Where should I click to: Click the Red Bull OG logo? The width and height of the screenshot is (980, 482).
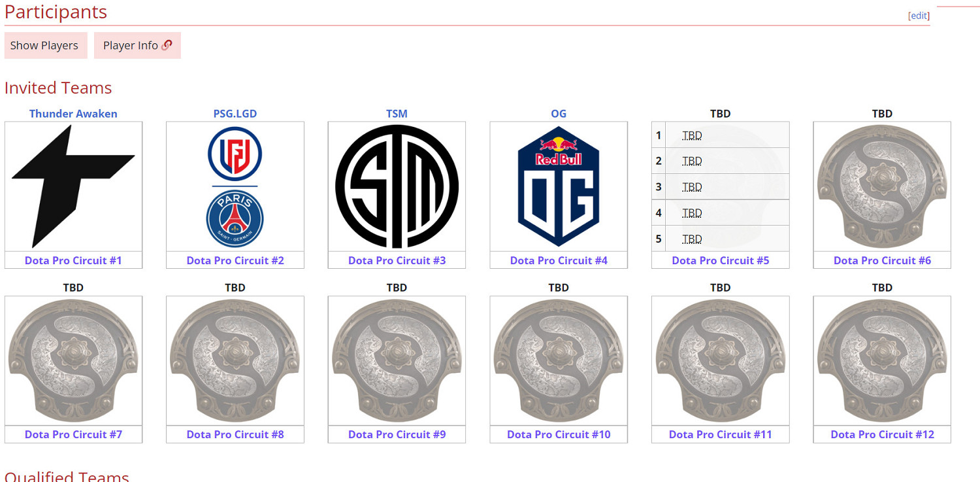click(559, 186)
